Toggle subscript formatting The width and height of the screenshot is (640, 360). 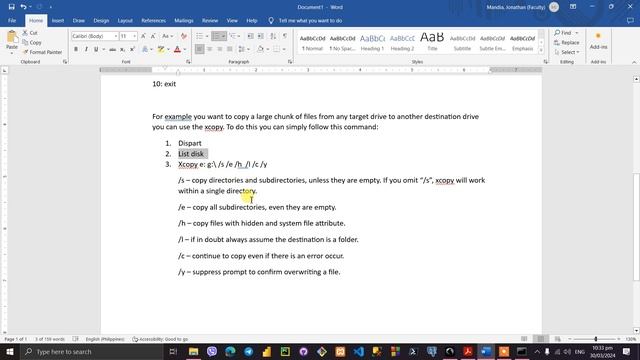pyautogui.click(x=122, y=49)
